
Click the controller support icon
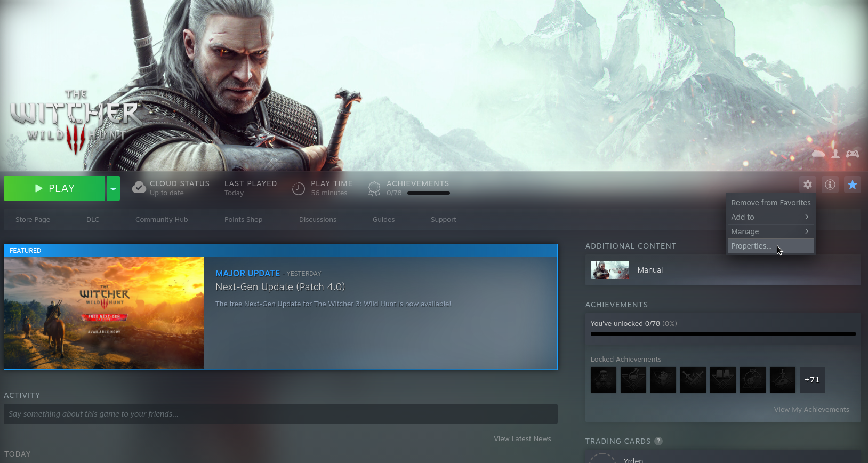(853, 154)
